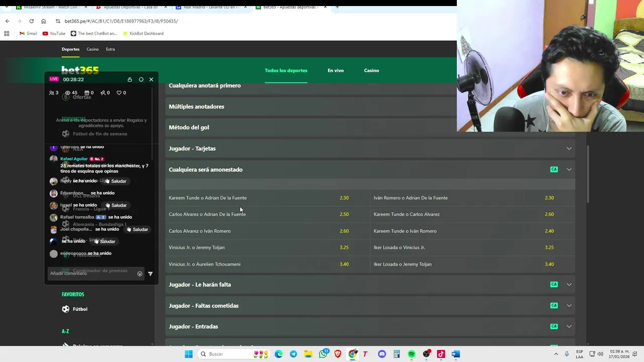Click Saludar next to fredy
Image resolution: width=644 pixels, height=362 pixels.
115,181
